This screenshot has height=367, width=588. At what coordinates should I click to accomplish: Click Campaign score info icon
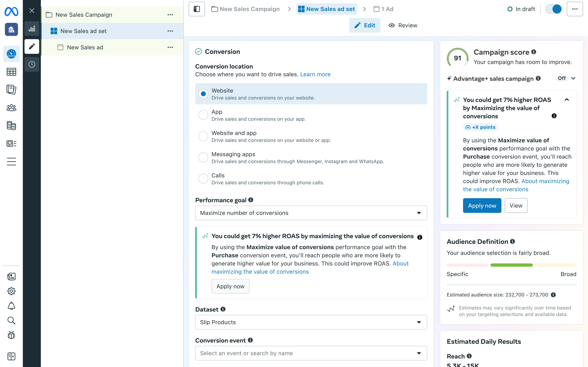(x=534, y=52)
